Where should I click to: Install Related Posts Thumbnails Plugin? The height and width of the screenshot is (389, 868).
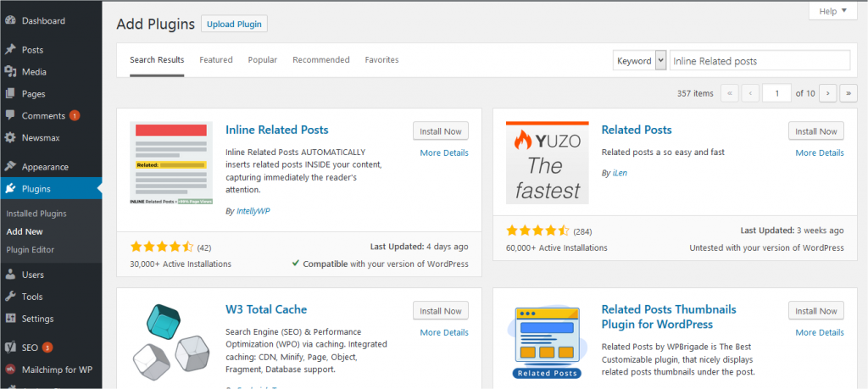click(x=816, y=311)
